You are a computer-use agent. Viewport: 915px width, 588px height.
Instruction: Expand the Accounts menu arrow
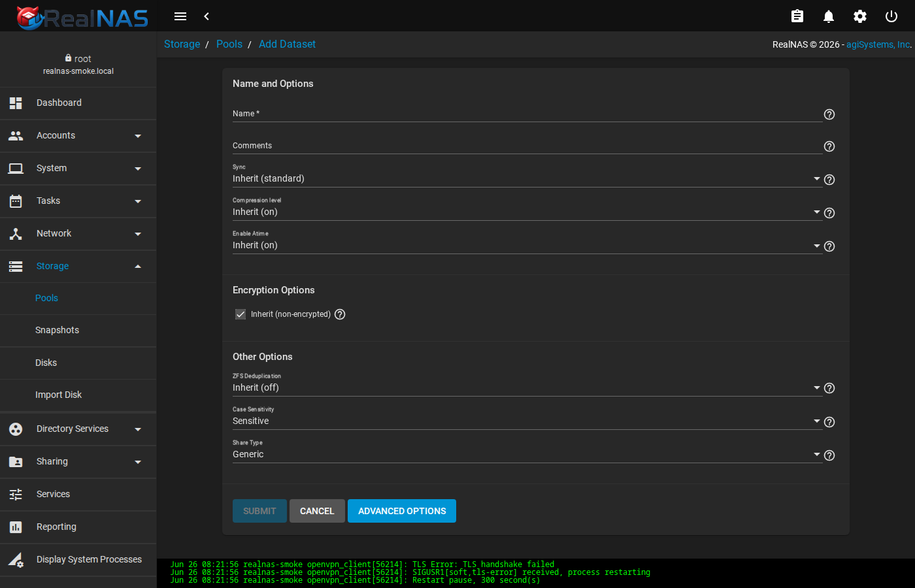click(138, 136)
